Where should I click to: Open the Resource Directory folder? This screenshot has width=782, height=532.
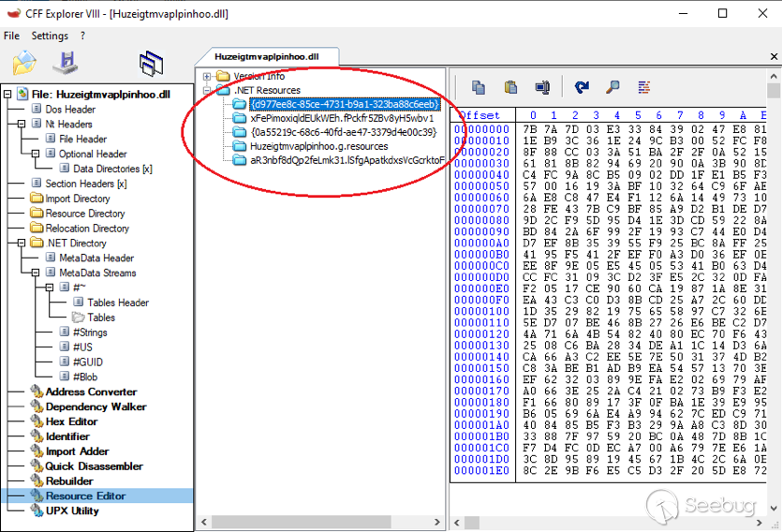point(85,214)
